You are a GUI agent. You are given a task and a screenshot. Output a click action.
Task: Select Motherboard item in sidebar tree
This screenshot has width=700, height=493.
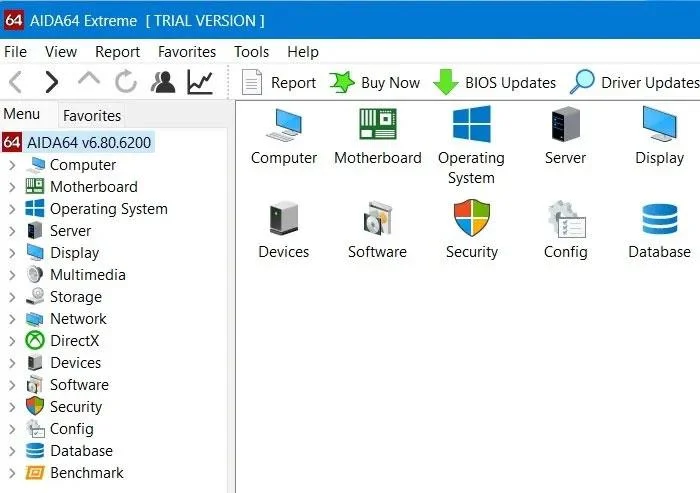[x=94, y=187]
